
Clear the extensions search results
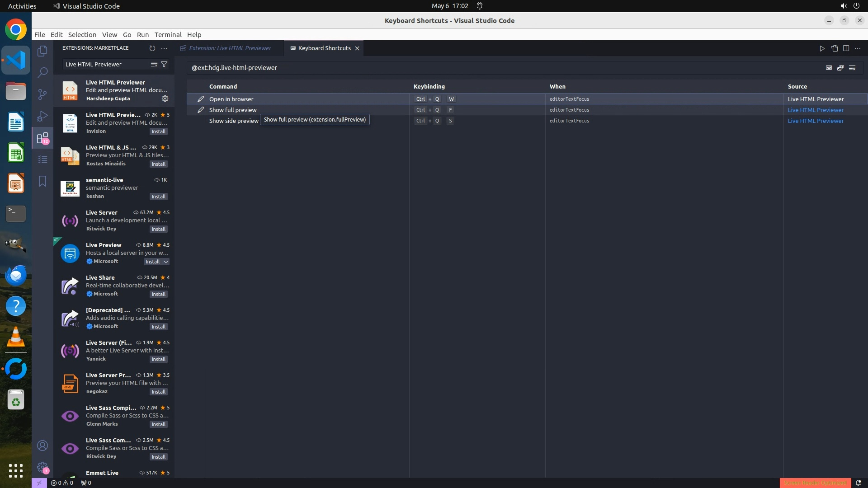tap(154, 64)
